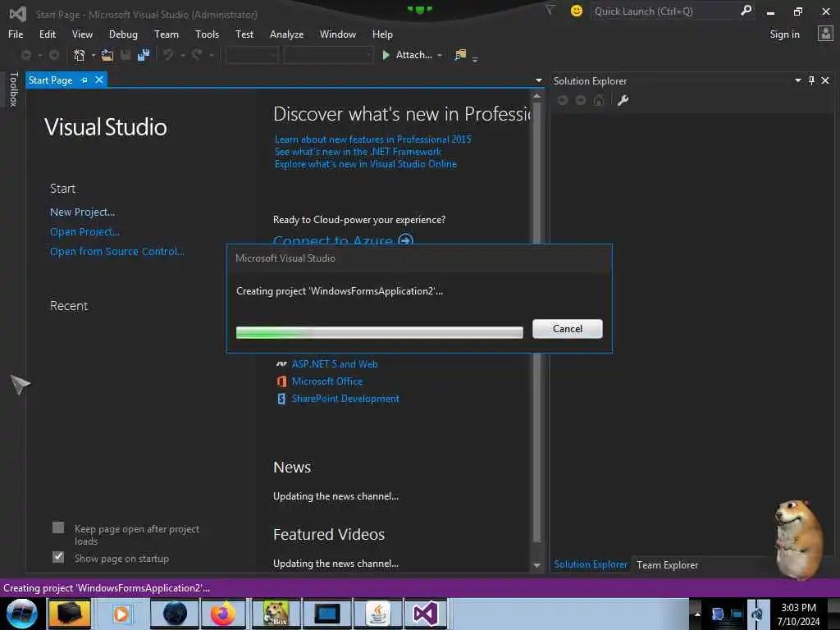Click the Save All toolbar icon

pyautogui.click(x=144, y=55)
